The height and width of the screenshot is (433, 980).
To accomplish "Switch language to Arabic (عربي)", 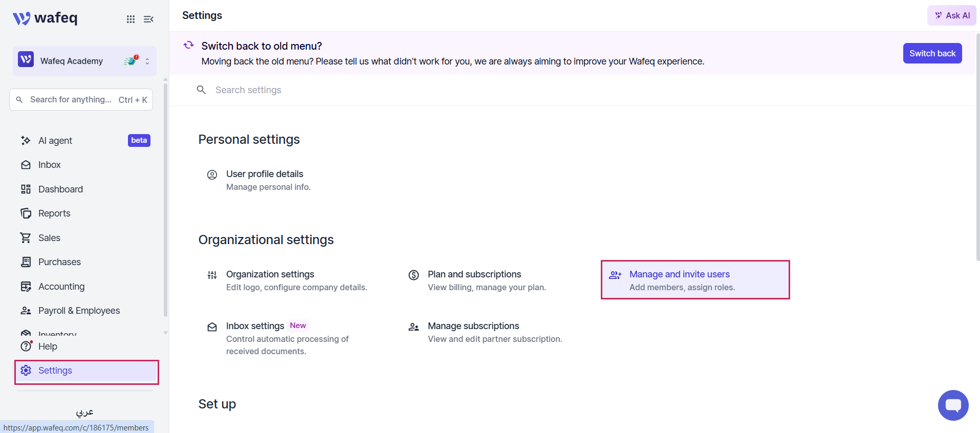I will (84, 412).
